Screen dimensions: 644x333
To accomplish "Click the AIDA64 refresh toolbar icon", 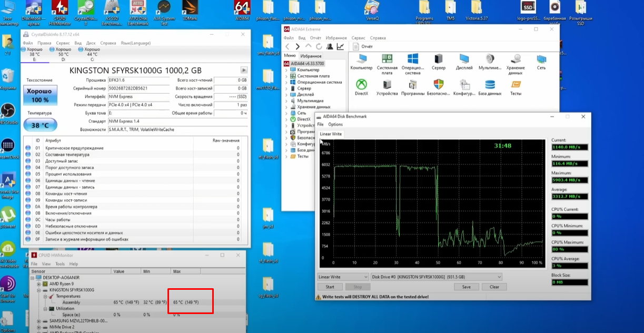I will pyautogui.click(x=319, y=46).
